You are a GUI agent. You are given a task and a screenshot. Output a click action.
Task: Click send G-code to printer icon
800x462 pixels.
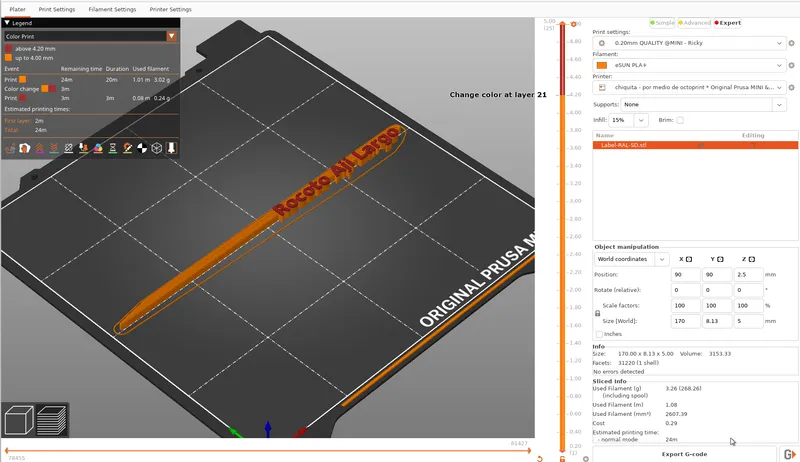(789, 454)
